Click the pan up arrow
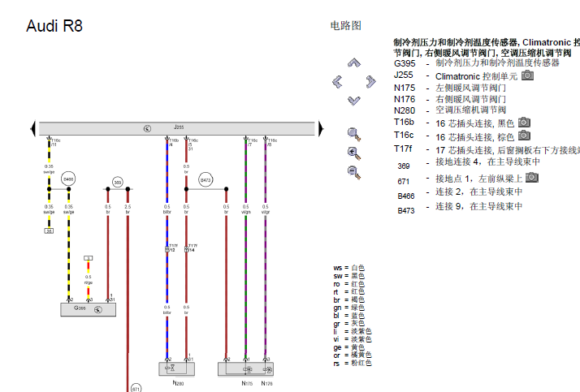Viewport: 580px width, 392px height. (354, 62)
